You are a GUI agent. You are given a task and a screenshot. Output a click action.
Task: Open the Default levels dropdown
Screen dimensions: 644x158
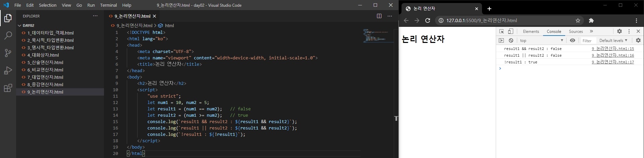613,40
